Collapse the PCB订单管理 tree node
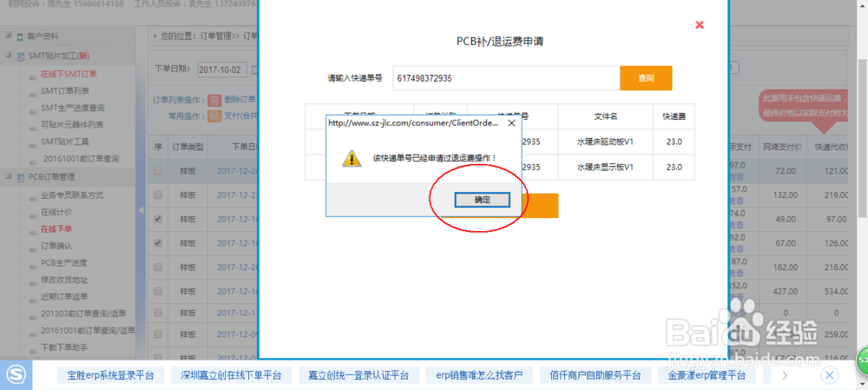Image resolution: width=868 pixels, height=390 pixels. tap(9, 176)
